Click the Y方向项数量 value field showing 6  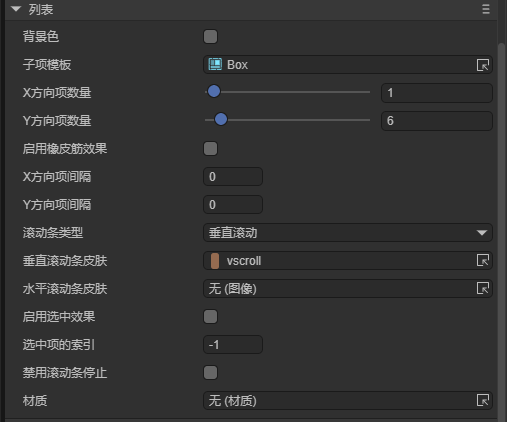(x=437, y=121)
